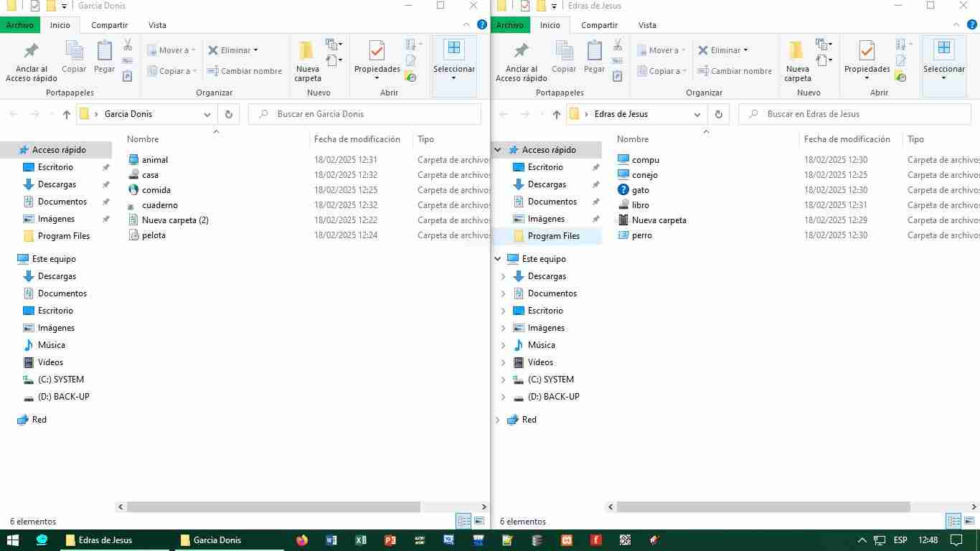
Task: Switch Garcia Donis window to details view
Action: 463,522
